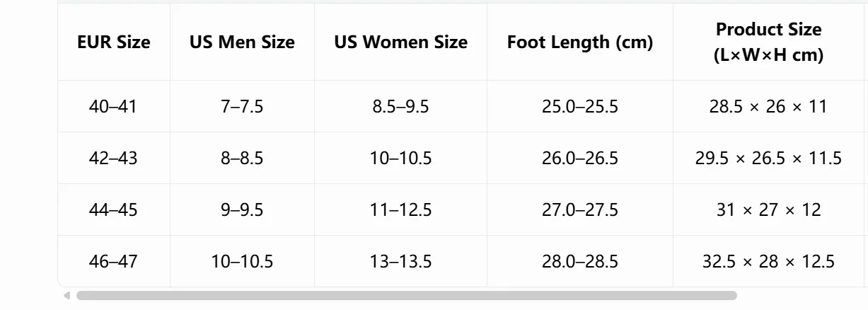Click the scrollbar left arrow

(66, 296)
